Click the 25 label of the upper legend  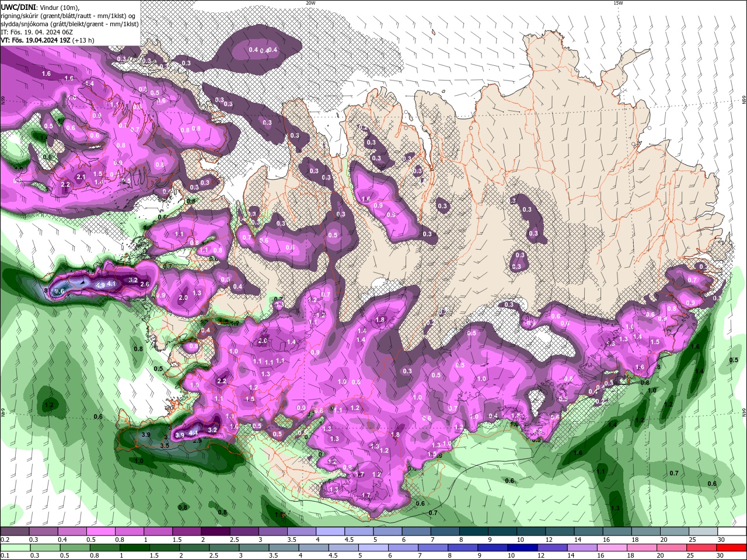pyautogui.click(x=692, y=540)
